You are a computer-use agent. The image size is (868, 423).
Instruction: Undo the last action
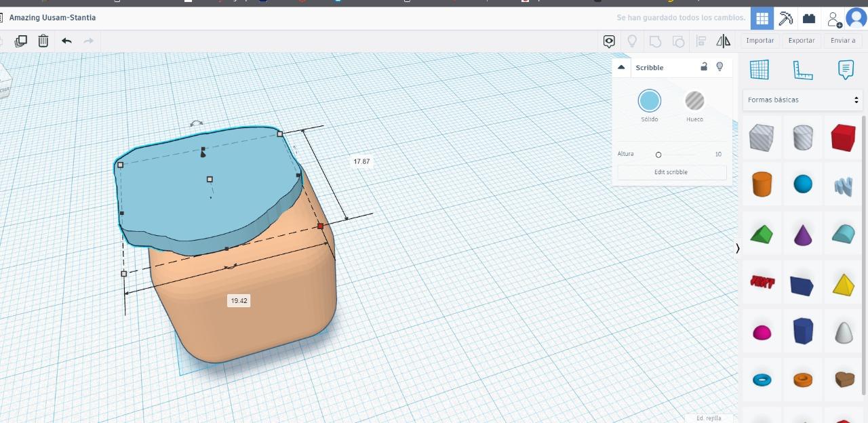point(66,41)
